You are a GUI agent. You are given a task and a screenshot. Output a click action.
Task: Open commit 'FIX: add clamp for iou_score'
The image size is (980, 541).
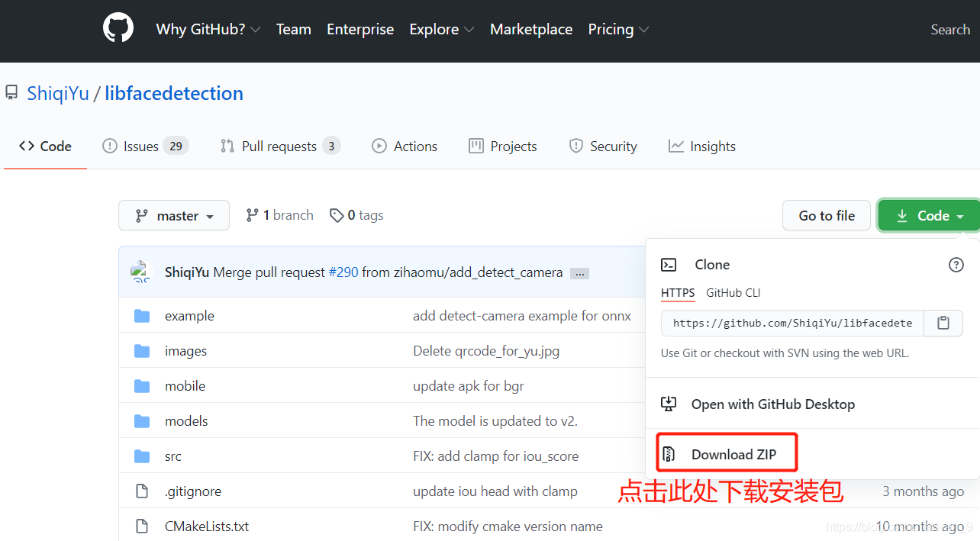(x=495, y=456)
